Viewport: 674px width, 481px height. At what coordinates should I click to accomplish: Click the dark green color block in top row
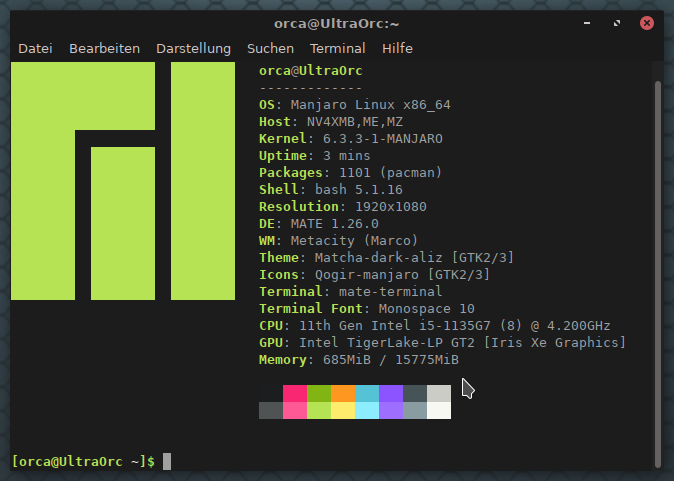[319, 393]
